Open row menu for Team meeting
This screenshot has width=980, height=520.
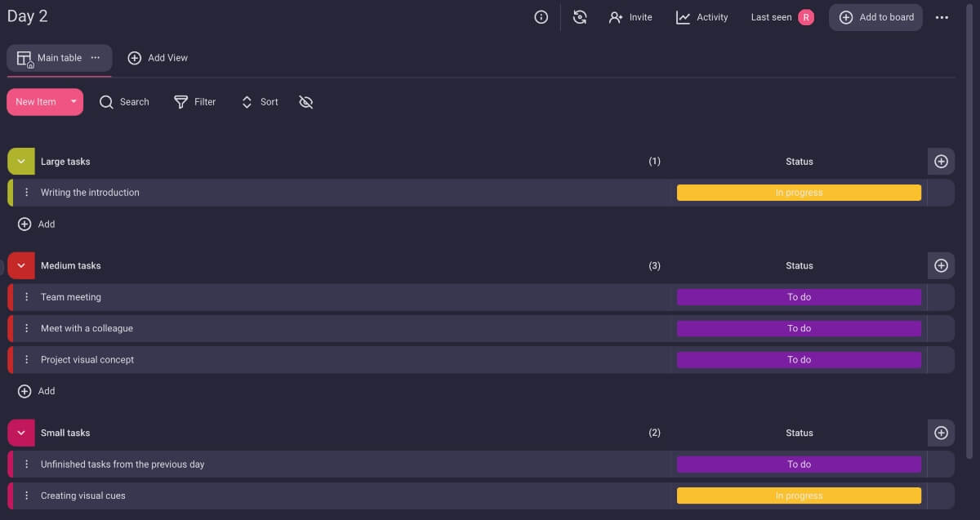[26, 297]
